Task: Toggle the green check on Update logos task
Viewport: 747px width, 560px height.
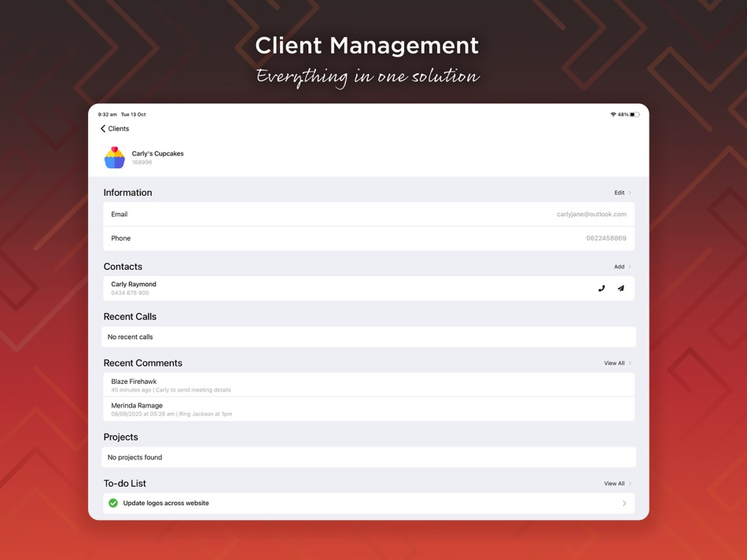Action: click(113, 503)
